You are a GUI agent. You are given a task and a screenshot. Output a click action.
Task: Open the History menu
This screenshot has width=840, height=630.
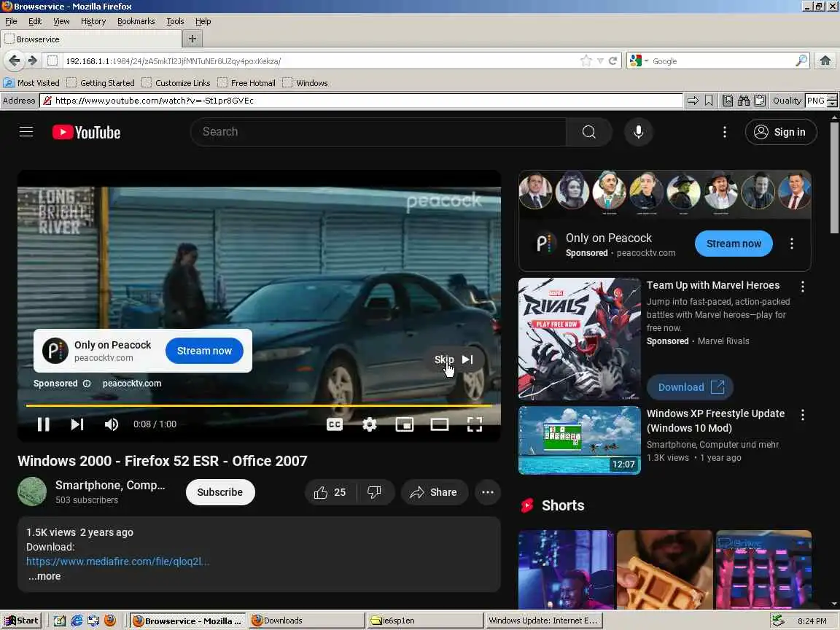click(x=93, y=21)
